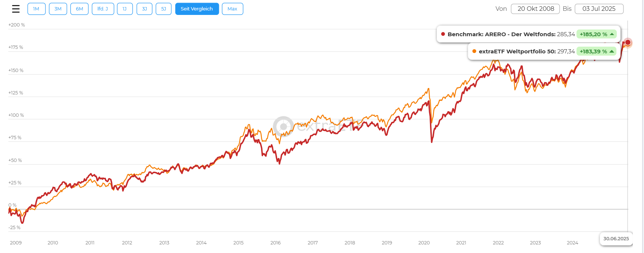Click the green +185,20 % performance badge
The image size is (644, 253).
(x=596, y=34)
